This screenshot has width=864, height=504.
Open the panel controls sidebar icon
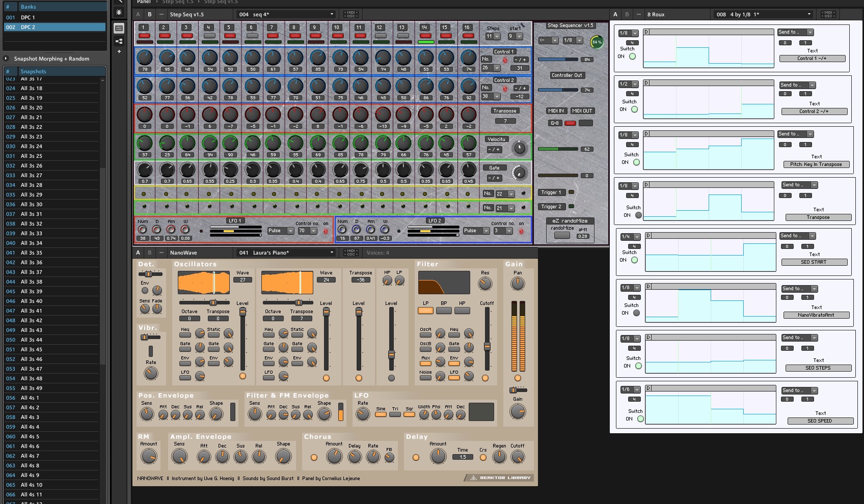tap(119, 29)
